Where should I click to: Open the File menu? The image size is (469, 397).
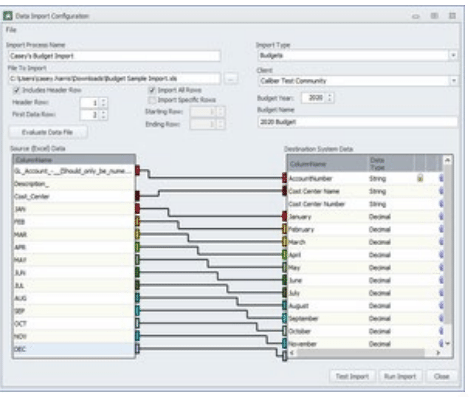click(x=11, y=30)
